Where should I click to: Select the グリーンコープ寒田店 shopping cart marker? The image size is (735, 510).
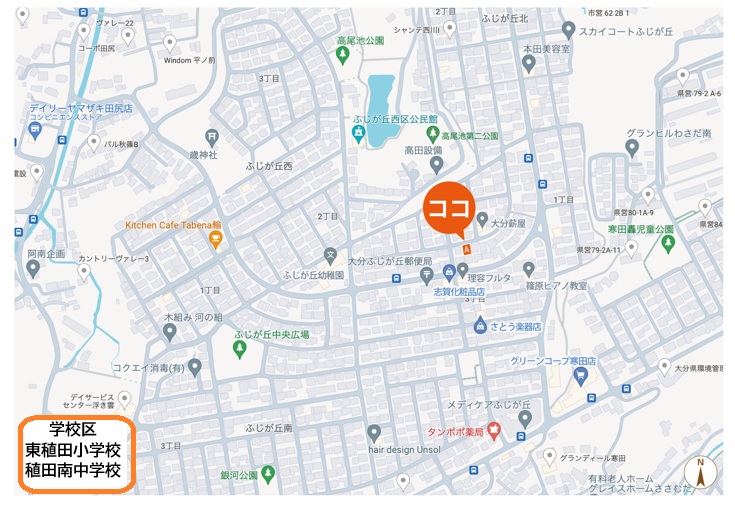click(581, 376)
